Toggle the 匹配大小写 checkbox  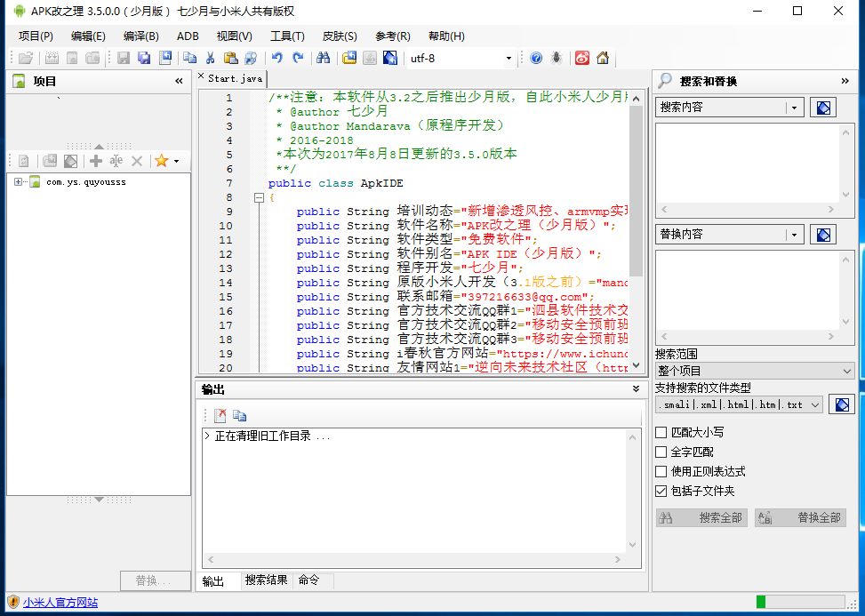tap(661, 432)
